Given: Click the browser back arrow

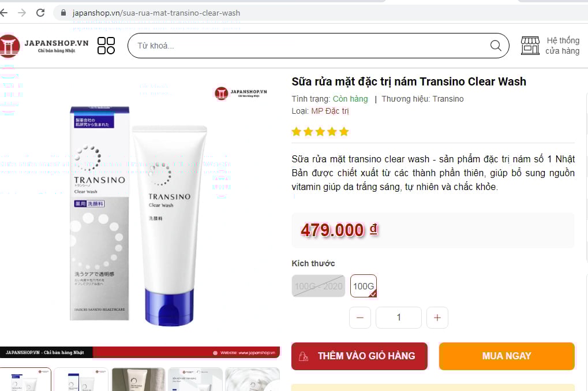Looking at the screenshot, I should point(3,13).
